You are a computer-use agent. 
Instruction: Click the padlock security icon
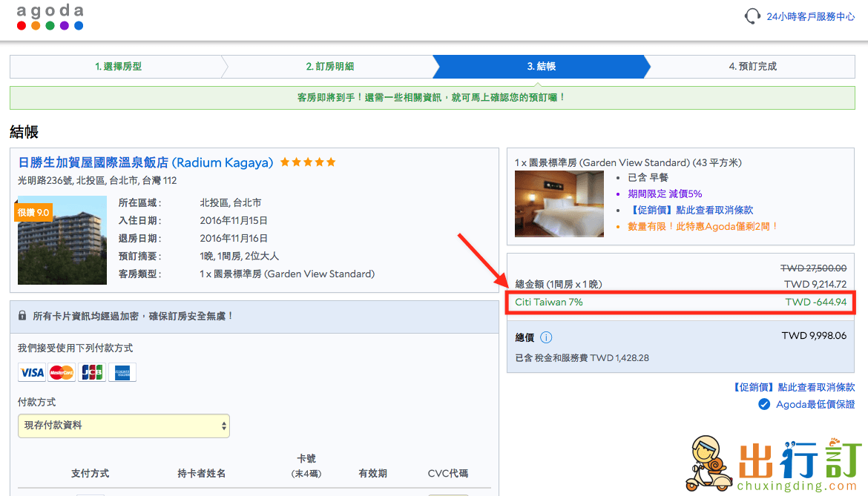click(22, 316)
